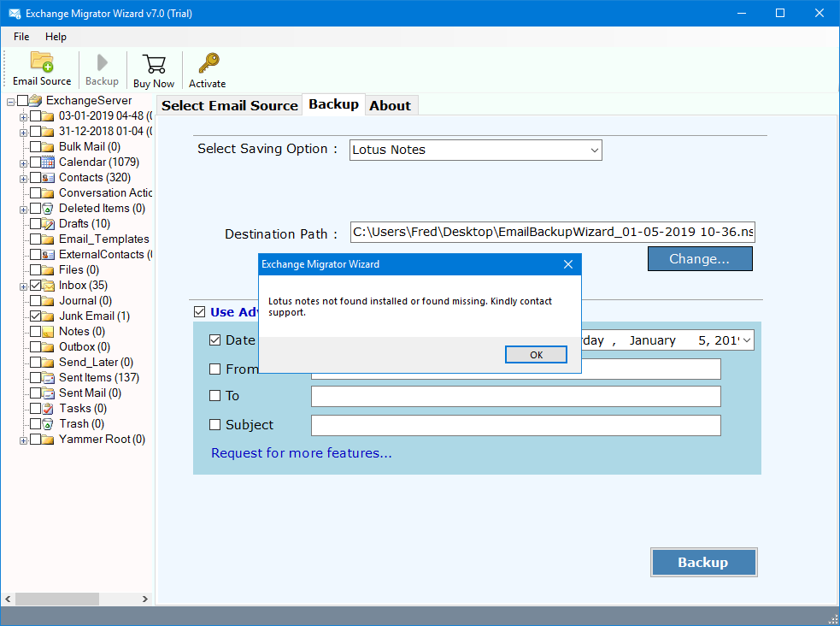The height and width of the screenshot is (626, 840).
Task: Click the Backup toolbar play icon
Action: [x=102, y=62]
